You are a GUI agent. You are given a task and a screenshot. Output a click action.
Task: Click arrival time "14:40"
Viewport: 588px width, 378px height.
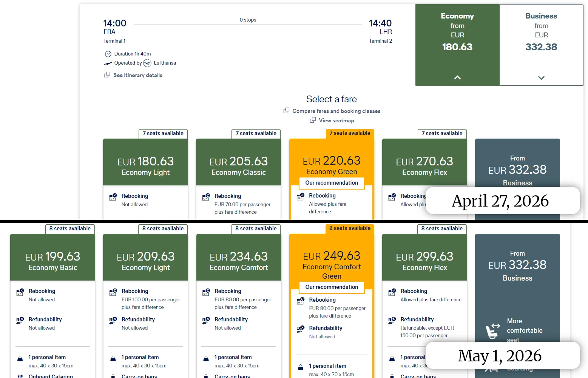(x=380, y=23)
